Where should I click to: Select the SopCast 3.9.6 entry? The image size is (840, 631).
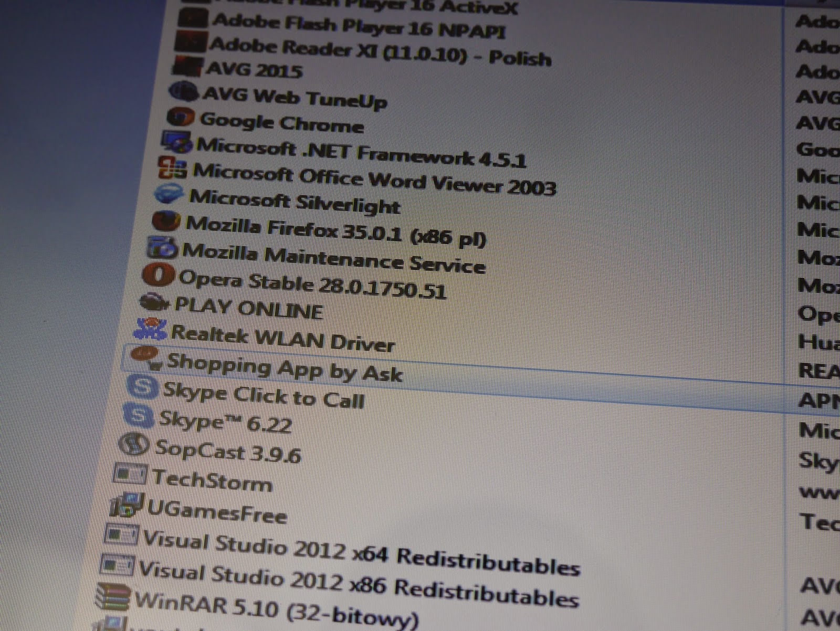[x=227, y=452]
